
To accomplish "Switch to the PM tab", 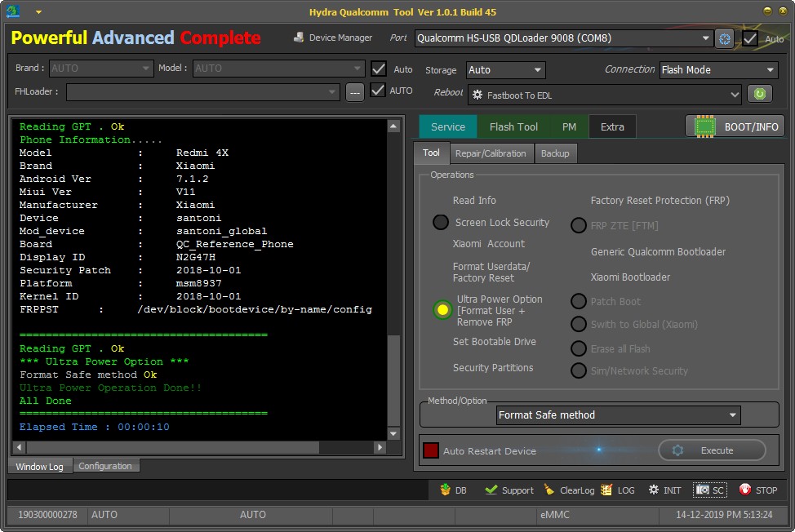I will click(x=569, y=126).
